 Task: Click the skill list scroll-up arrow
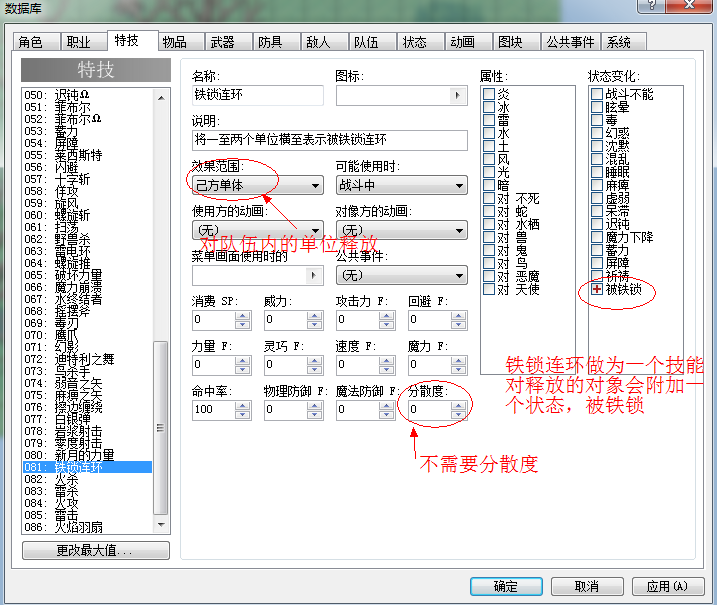[x=161, y=98]
